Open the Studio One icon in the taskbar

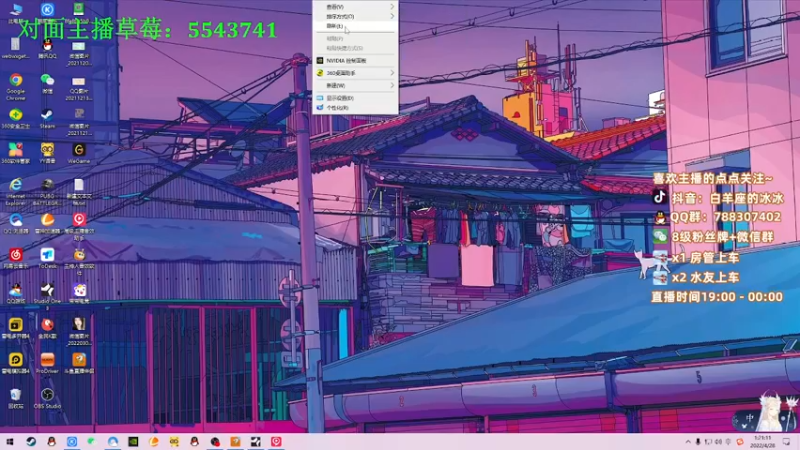(x=256, y=442)
